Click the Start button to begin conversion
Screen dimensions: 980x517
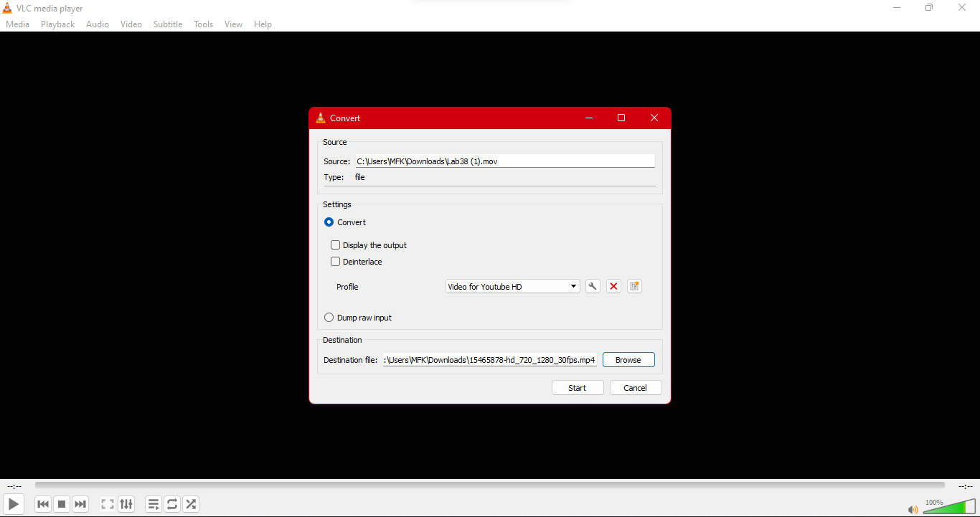tap(578, 388)
